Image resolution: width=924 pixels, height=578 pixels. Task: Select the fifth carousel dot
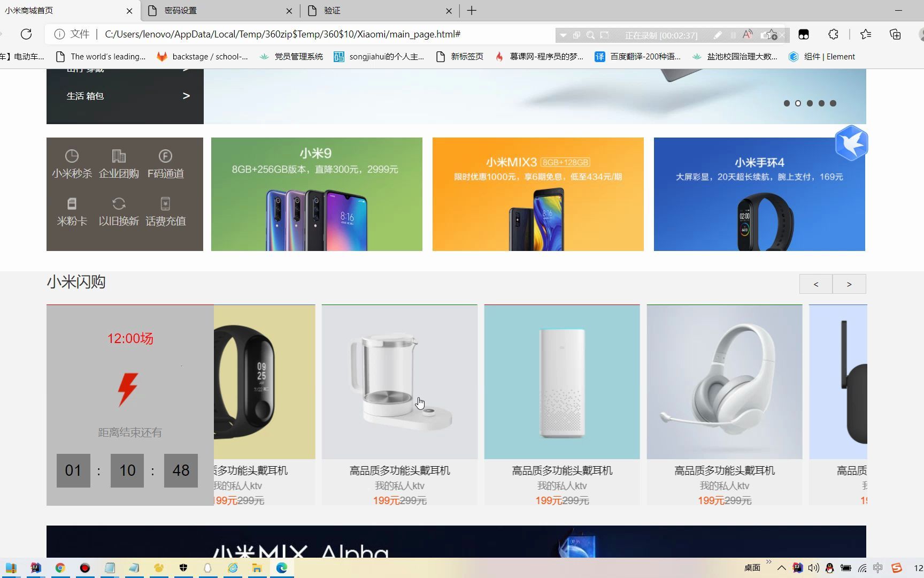[x=833, y=103]
